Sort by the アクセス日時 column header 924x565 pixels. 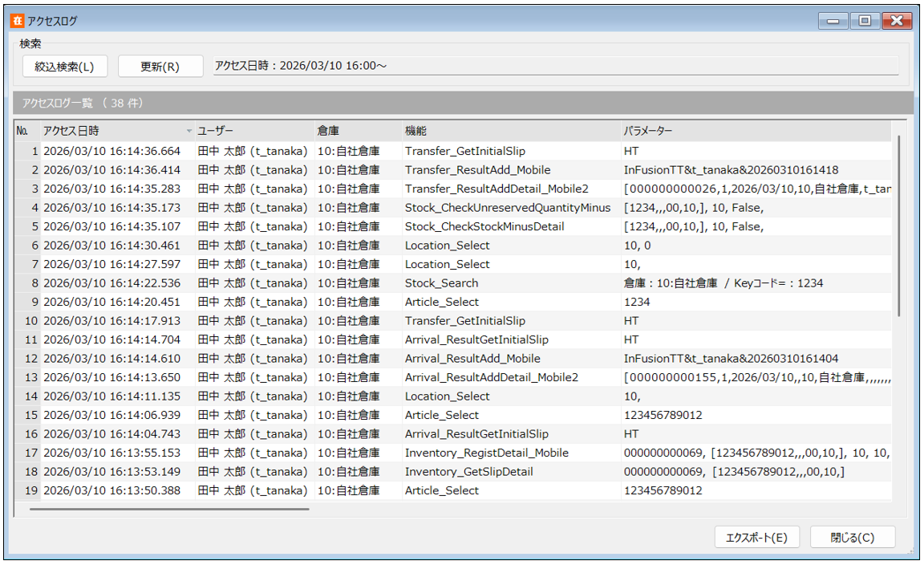(x=117, y=131)
